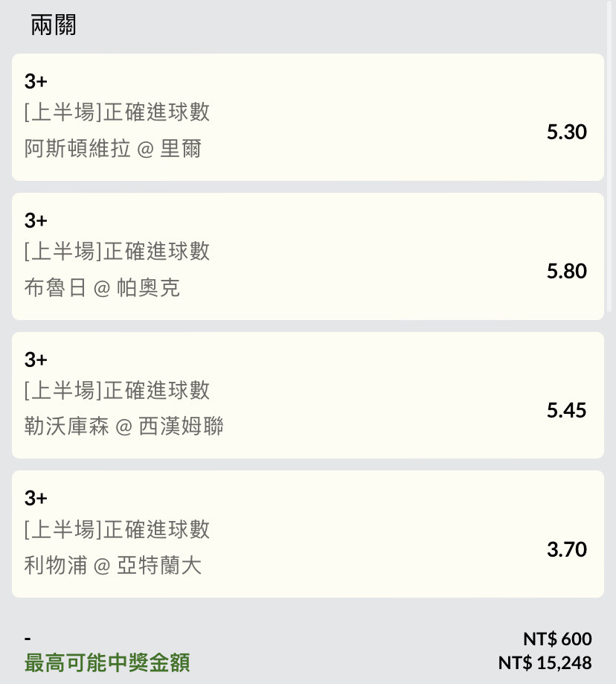Click the 5.45 odds value
This screenshot has width=616, height=684.
pyautogui.click(x=567, y=410)
